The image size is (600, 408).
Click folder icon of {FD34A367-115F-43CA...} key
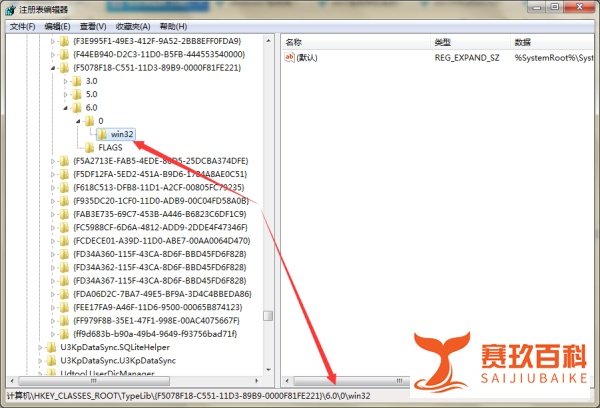[64, 281]
